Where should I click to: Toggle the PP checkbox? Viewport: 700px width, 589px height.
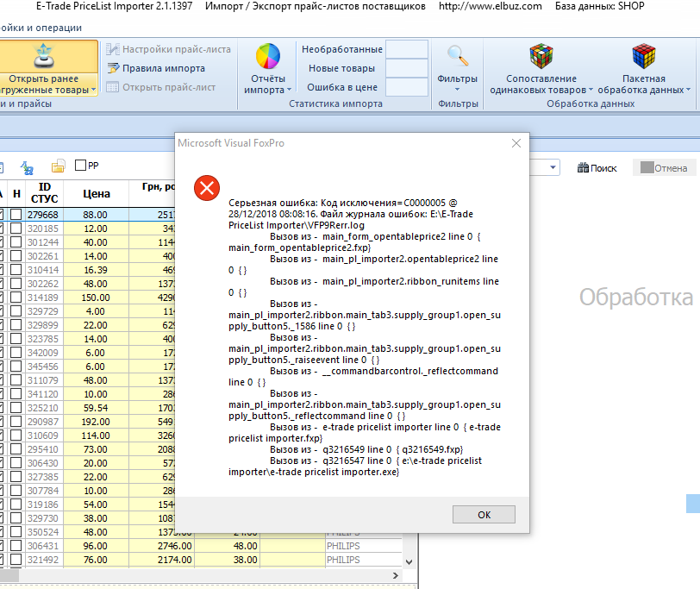[81, 166]
